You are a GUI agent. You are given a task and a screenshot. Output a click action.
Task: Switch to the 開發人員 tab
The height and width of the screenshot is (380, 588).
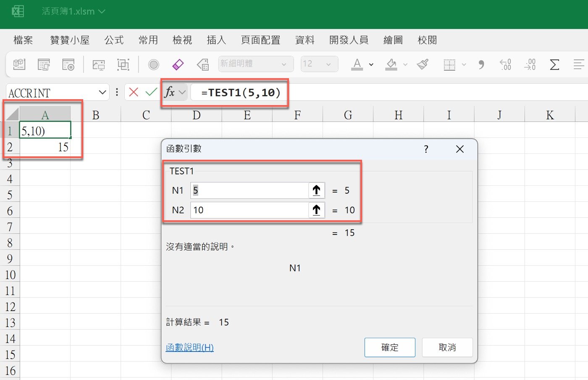pos(349,40)
